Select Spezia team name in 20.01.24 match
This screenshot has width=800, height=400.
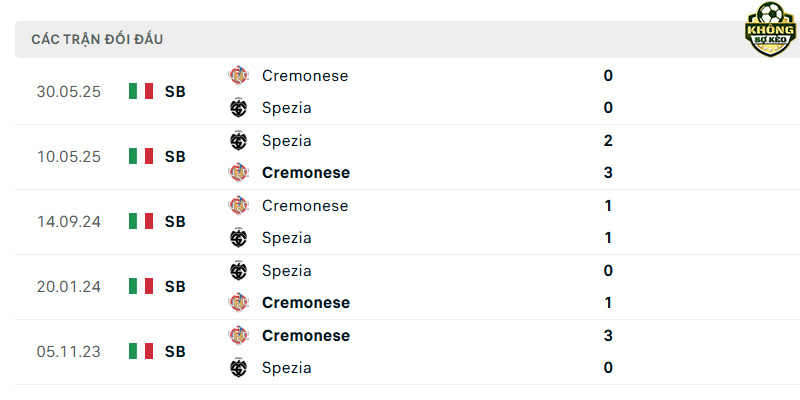coord(286,270)
